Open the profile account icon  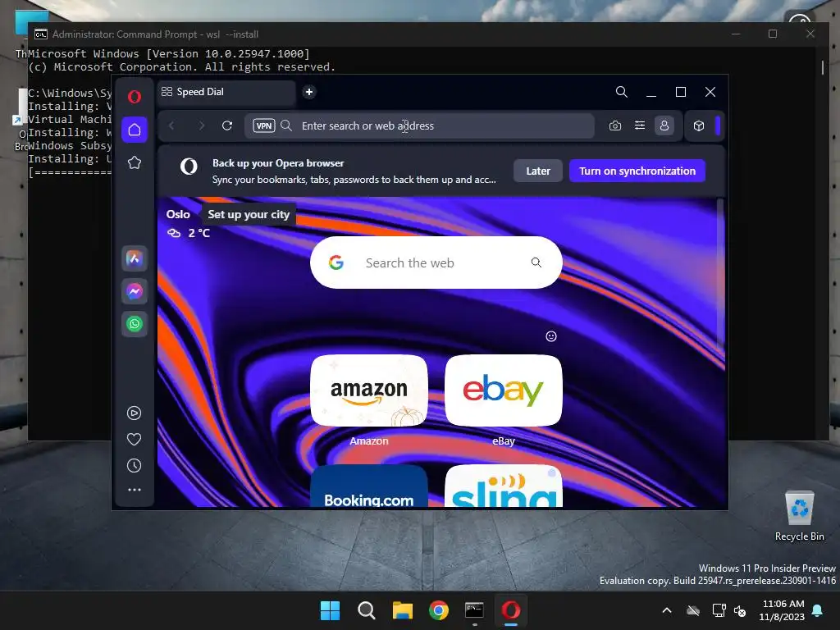tap(664, 126)
